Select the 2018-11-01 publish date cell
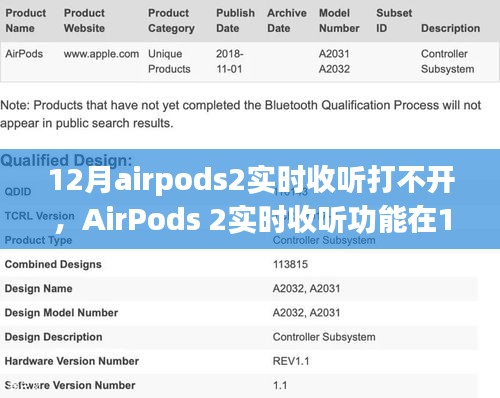500x398 pixels. (x=230, y=61)
